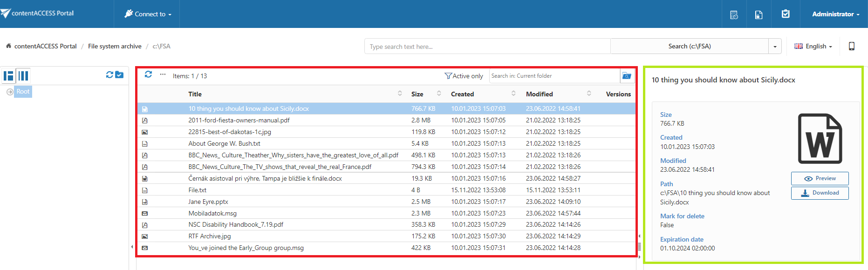Click the Type search text field
This screenshot has width=868, height=270.
487,47
